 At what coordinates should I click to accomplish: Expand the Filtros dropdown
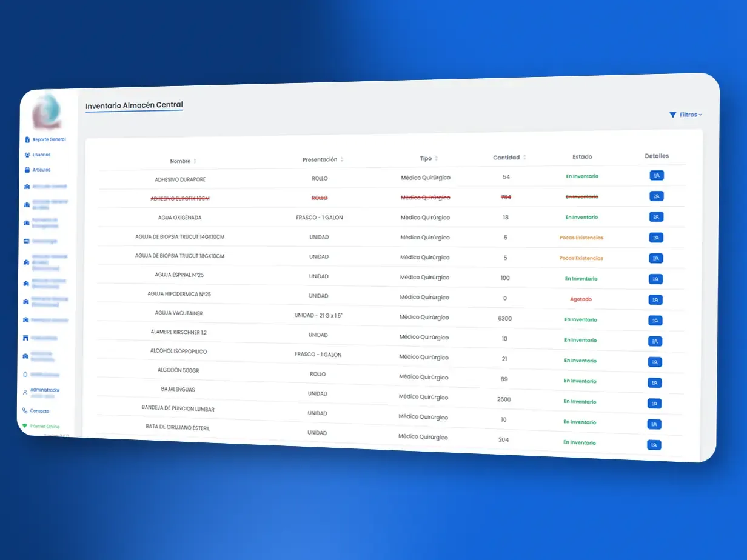(686, 115)
